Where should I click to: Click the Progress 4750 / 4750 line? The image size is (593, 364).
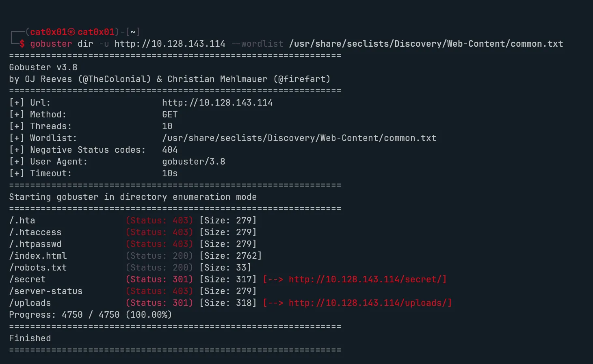pyautogui.click(x=90, y=315)
